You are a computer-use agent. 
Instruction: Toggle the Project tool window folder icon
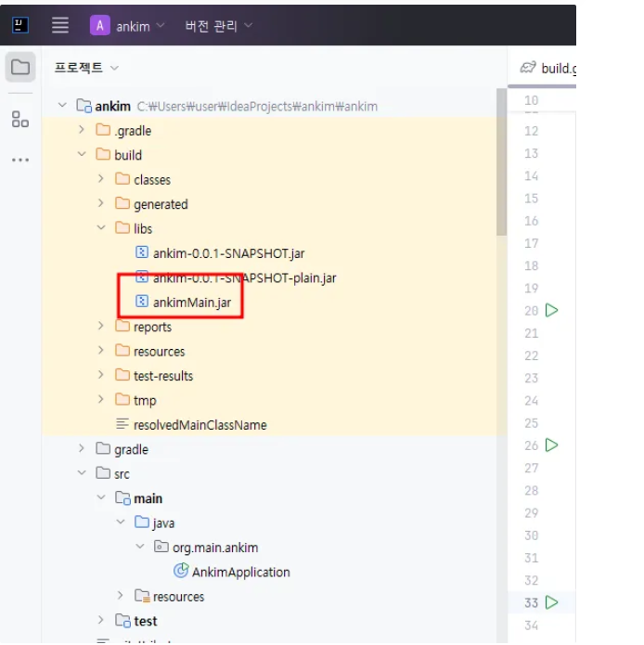[x=20, y=67]
